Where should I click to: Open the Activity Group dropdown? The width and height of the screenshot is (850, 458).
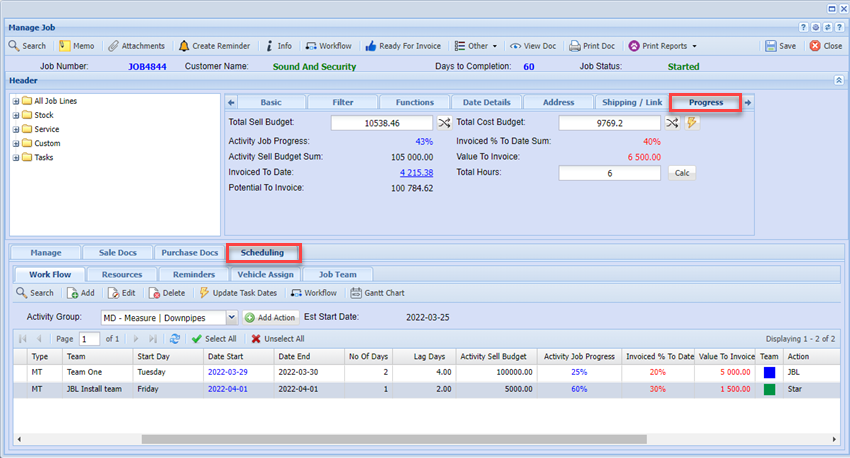pos(231,317)
